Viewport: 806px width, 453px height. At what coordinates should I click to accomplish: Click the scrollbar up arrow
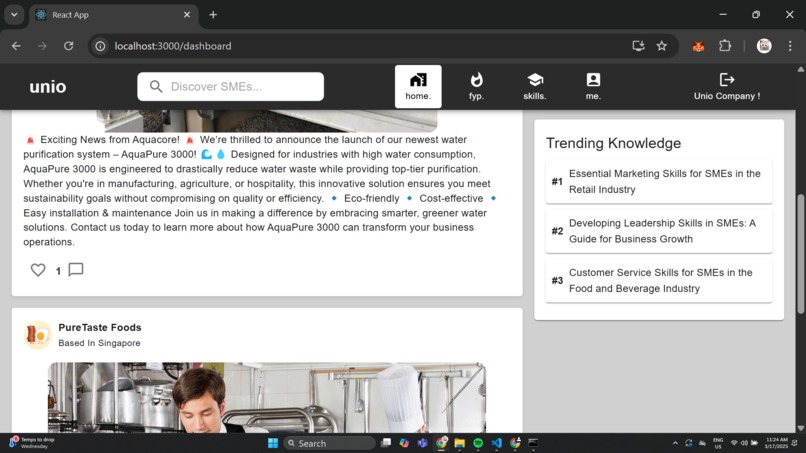click(x=800, y=69)
